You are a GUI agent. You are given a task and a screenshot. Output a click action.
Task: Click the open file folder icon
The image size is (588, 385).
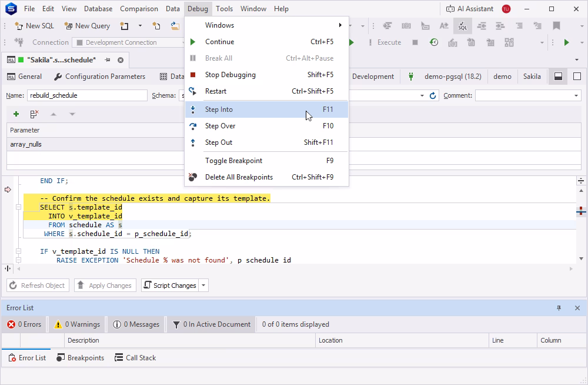pyautogui.click(x=175, y=26)
